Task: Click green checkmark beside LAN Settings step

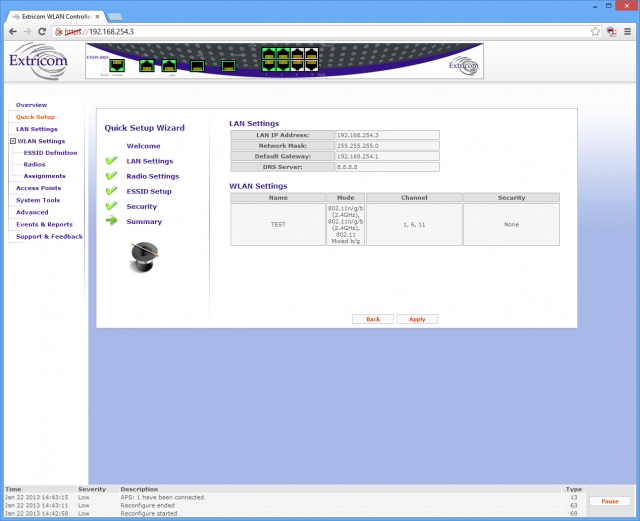Action: coord(111,160)
